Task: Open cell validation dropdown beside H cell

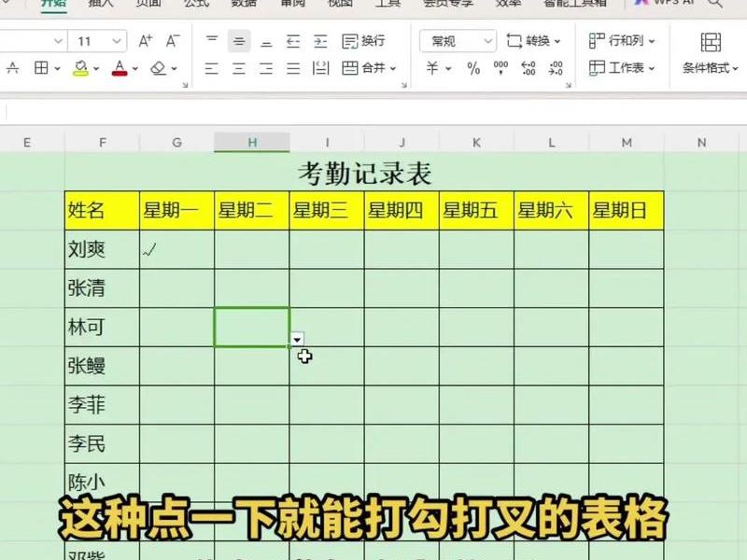Action: click(x=297, y=339)
